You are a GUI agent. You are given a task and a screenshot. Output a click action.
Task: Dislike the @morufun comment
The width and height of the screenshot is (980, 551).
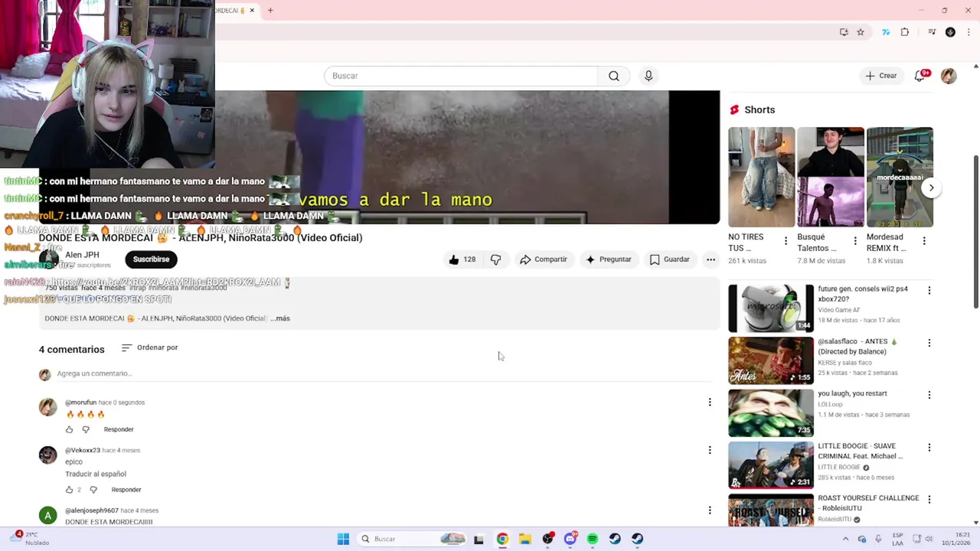point(86,429)
